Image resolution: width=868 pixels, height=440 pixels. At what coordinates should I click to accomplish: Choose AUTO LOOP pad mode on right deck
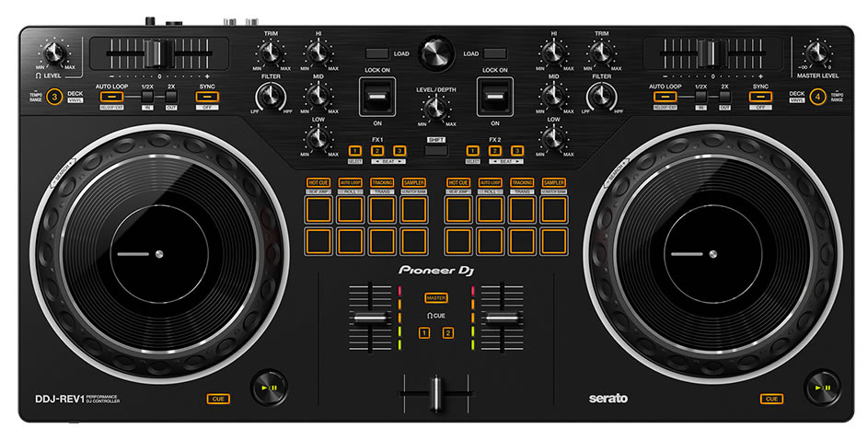tap(491, 182)
